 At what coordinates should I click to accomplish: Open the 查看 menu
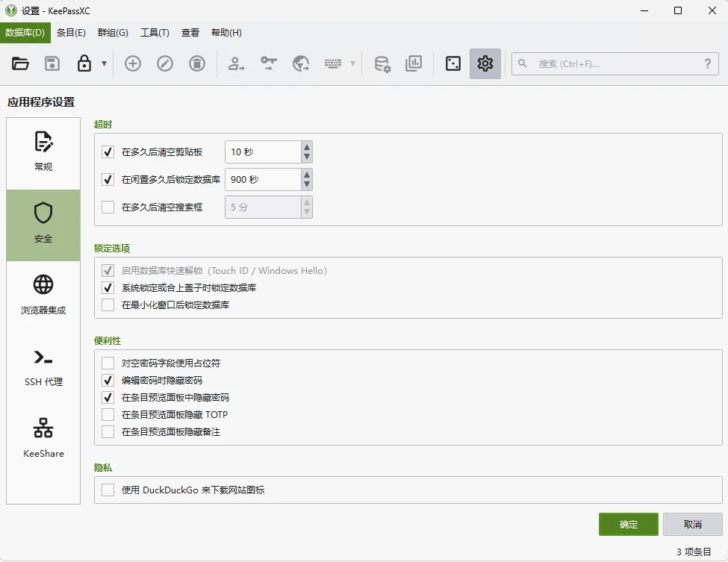point(190,33)
